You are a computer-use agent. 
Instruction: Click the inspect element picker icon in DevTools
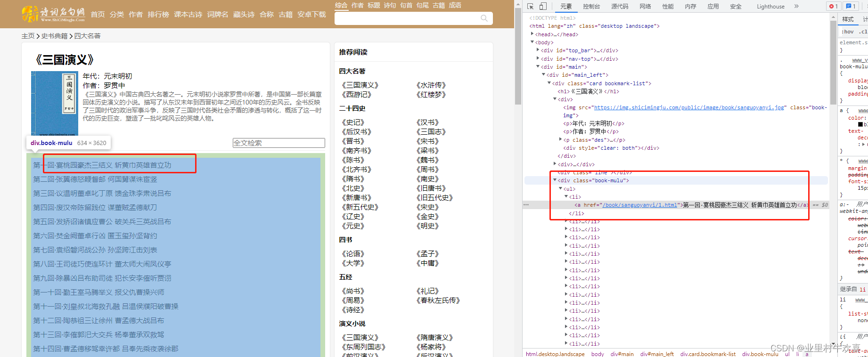coord(531,6)
